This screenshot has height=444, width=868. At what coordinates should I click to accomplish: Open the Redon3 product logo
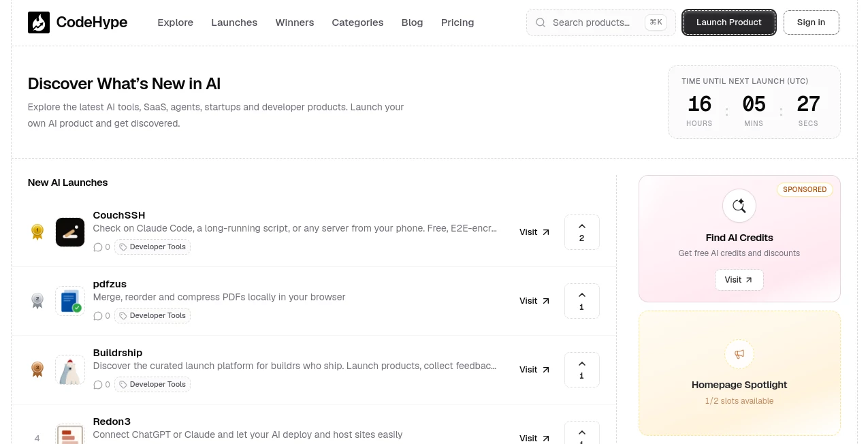pyautogui.click(x=70, y=434)
